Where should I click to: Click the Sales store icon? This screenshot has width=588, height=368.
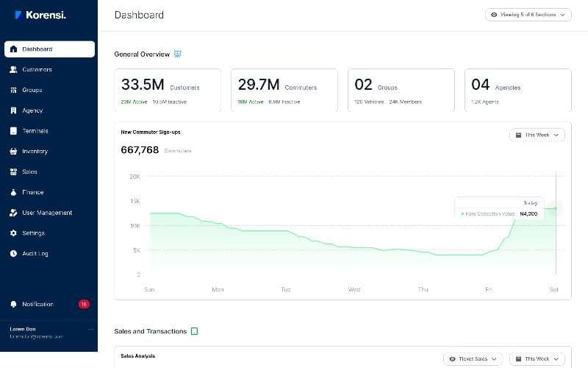coord(13,171)
